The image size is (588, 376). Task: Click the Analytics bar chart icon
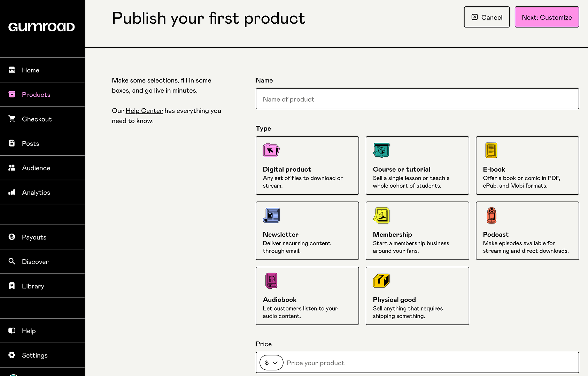click(12, 192)
